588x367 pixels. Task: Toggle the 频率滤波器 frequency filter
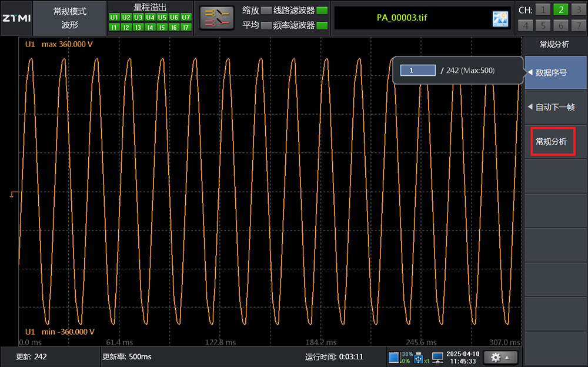coord(322,25)
